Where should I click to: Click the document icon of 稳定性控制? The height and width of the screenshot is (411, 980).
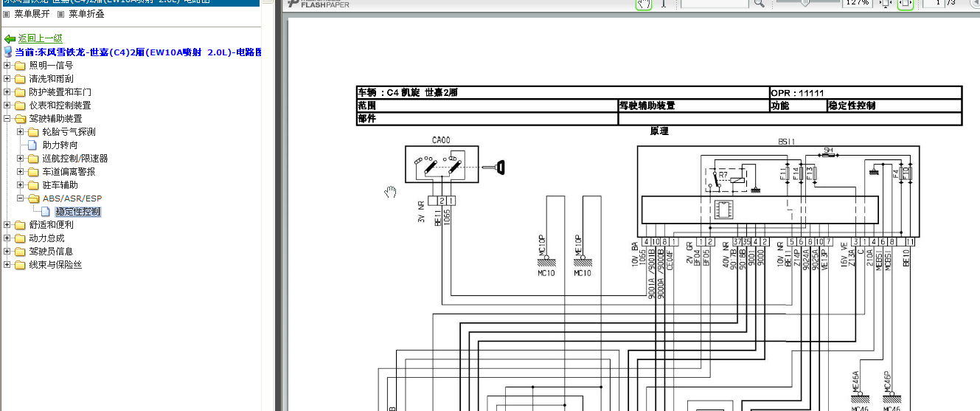(x=46, y=212)
